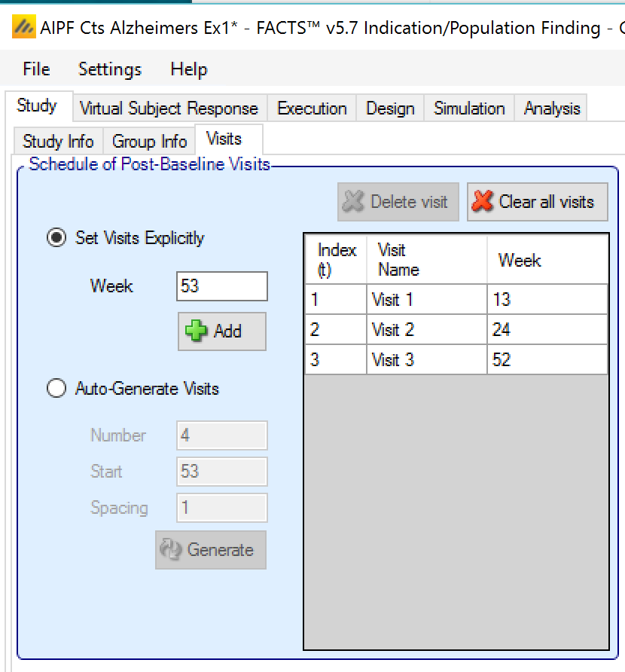
Task: Open the Help menu
Action: (189, 69)
